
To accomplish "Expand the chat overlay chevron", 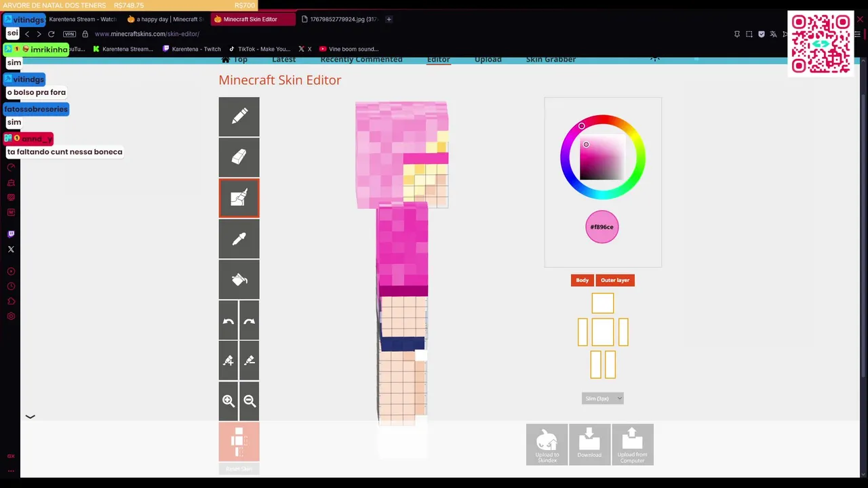I will pos(30,417).
